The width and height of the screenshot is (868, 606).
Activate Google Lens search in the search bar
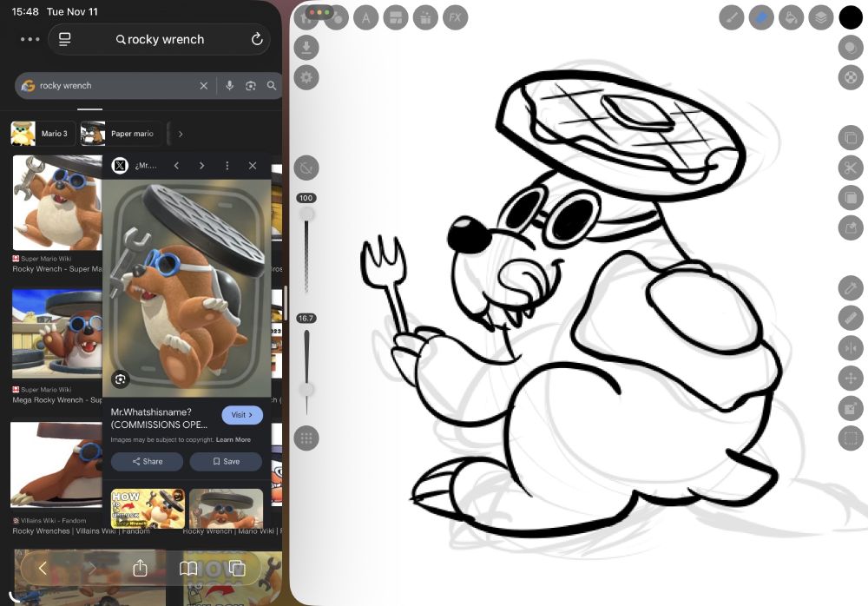click(251, 85)
